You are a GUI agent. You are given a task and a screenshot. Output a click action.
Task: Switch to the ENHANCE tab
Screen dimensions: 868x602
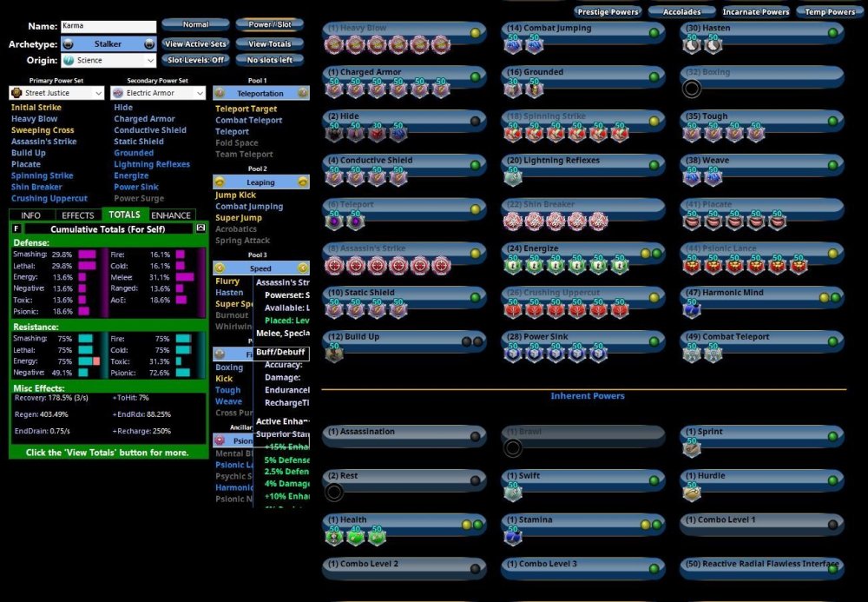pyautogui.click(x=171, y=215)
